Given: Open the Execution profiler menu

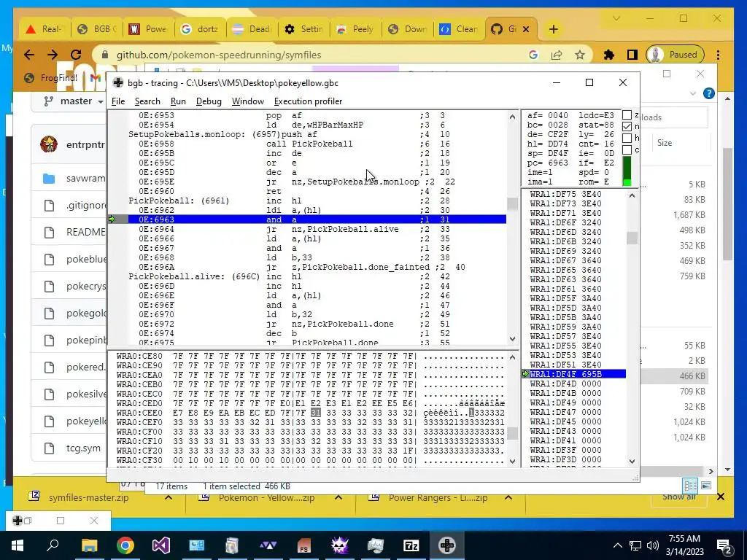Looking at the screenshot, I should pyautogui.click(x=309, y=101).
